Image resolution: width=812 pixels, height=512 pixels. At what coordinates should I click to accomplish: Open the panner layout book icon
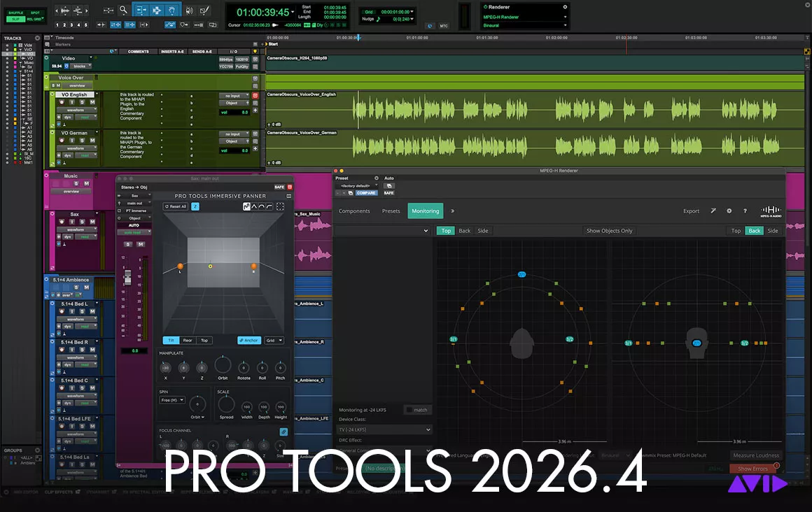point(289,196)
